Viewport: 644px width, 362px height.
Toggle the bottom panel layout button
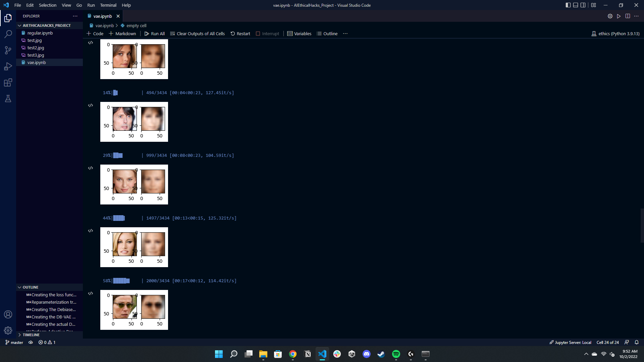tap(576, 5)
